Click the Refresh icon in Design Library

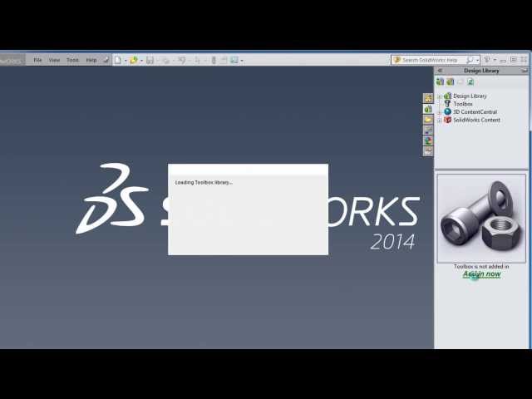(470, 81)
